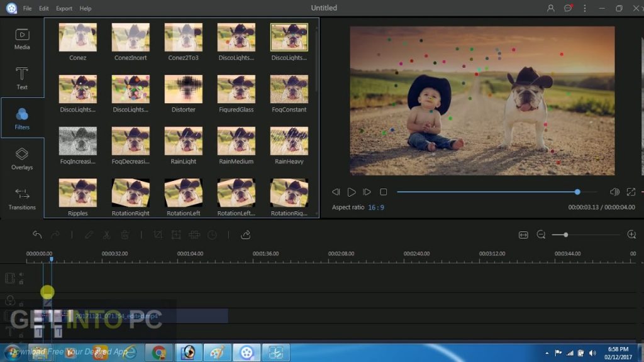Open Chrome from the taskbar
This screenshot has width=644, height=362.
[x=159, y=353]
